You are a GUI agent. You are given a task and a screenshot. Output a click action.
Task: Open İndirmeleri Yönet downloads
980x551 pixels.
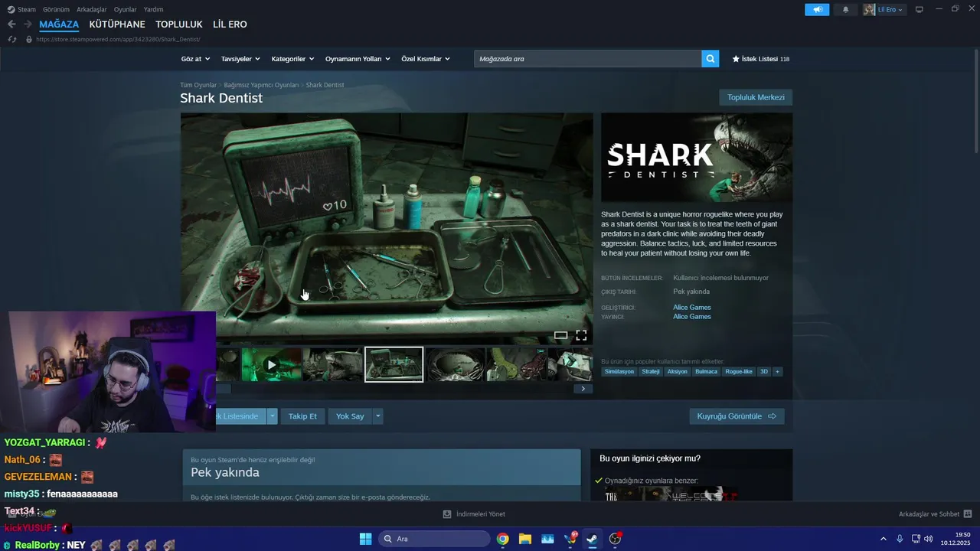click(474, 514)
